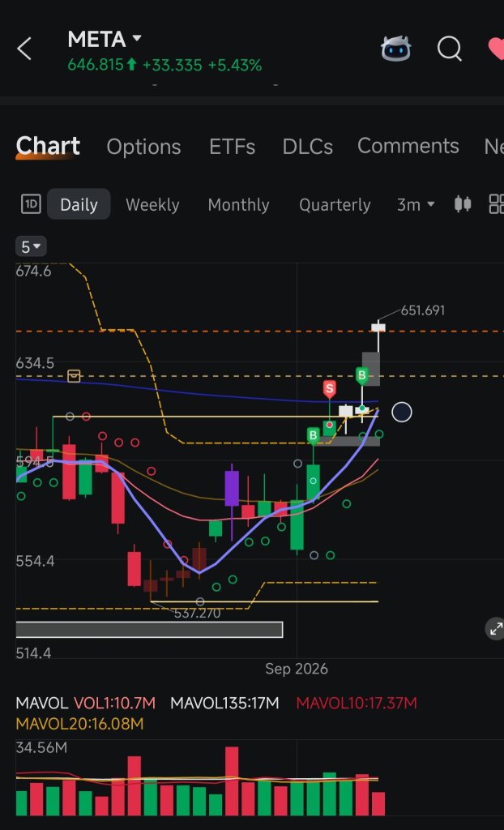Image resolution: width=504 pixels, height=830 pixels.
Task: Click the Sep 2026 date label
Action: [297, 669]
